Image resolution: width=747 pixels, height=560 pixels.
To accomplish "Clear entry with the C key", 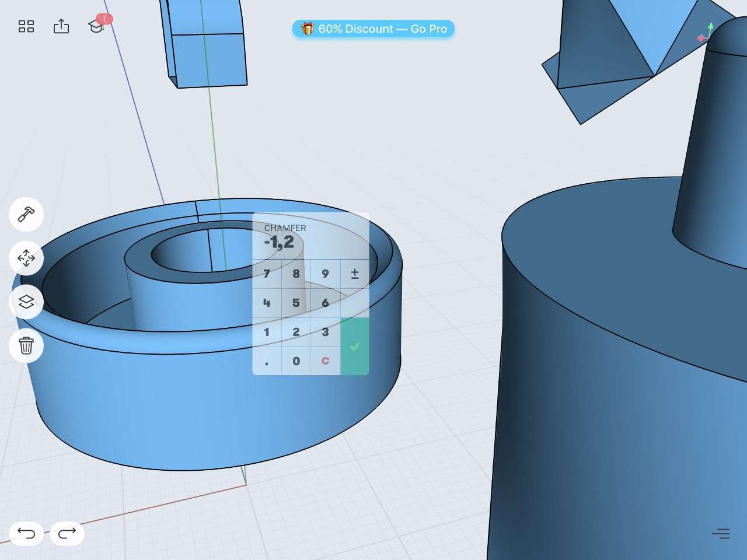I will click(x=326, y=361).
